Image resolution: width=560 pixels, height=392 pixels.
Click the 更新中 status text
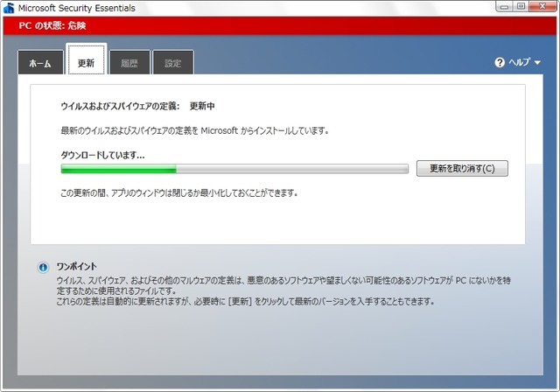coord(202,106)
